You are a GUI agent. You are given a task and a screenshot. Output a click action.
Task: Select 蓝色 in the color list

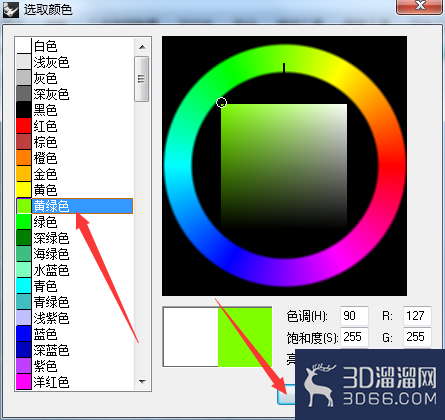click(75, 334)
